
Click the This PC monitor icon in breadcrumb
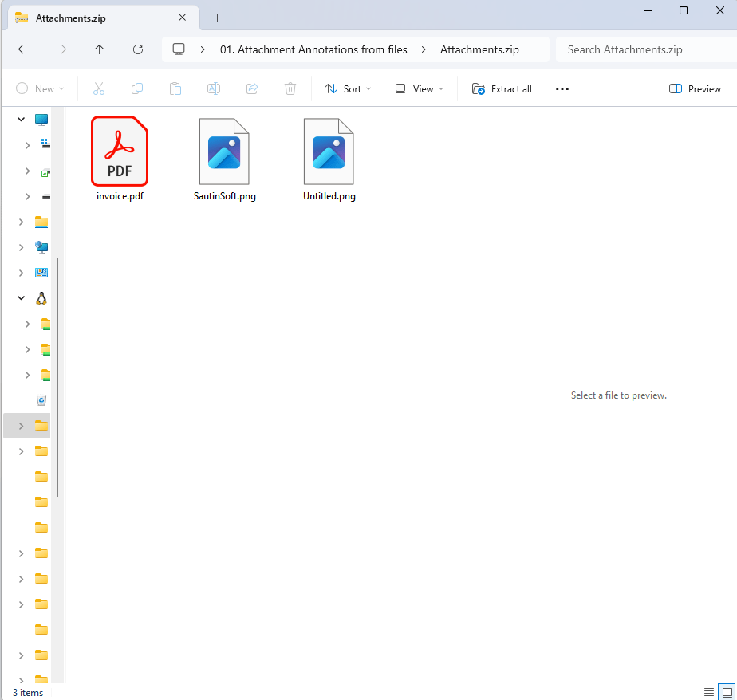(x=179, y=49)
